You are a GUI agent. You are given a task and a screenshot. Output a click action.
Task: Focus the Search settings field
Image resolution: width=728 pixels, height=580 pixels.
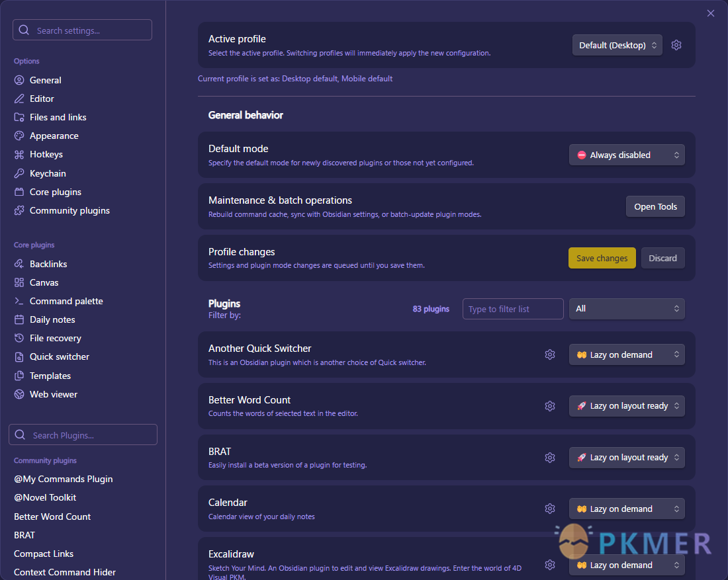click(82, 30)
